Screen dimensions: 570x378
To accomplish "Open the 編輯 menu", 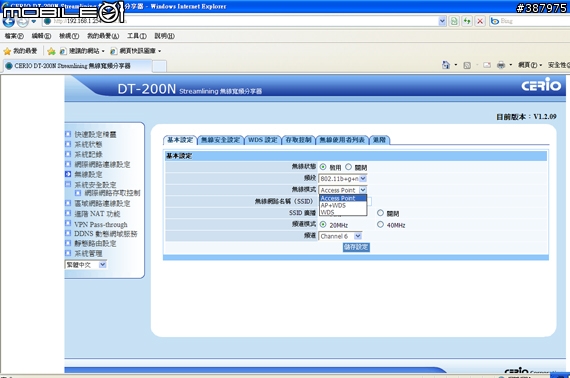I will [41, 36].
